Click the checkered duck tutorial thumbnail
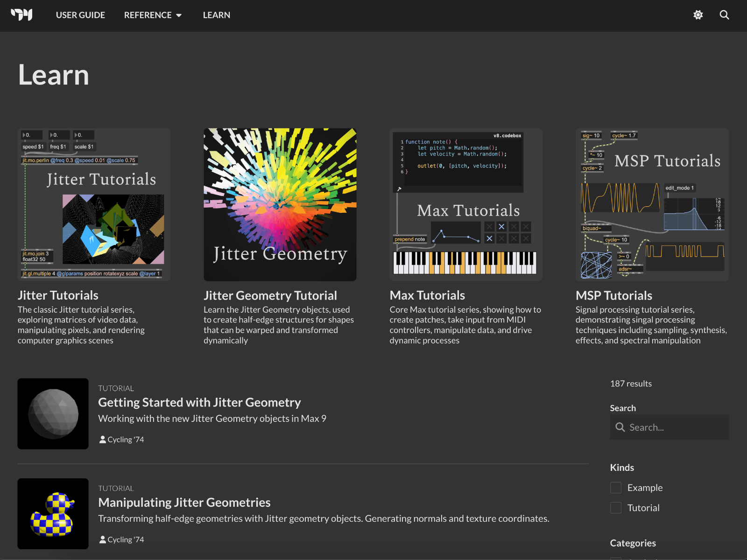747x560 pixels. tap(53, 514)
